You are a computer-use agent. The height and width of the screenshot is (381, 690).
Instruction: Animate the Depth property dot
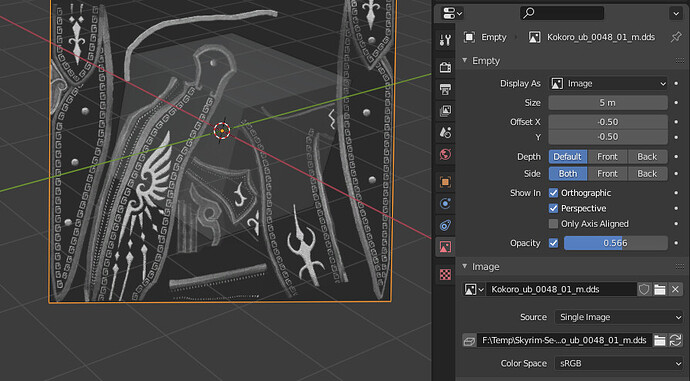click(x=676, y=157)
